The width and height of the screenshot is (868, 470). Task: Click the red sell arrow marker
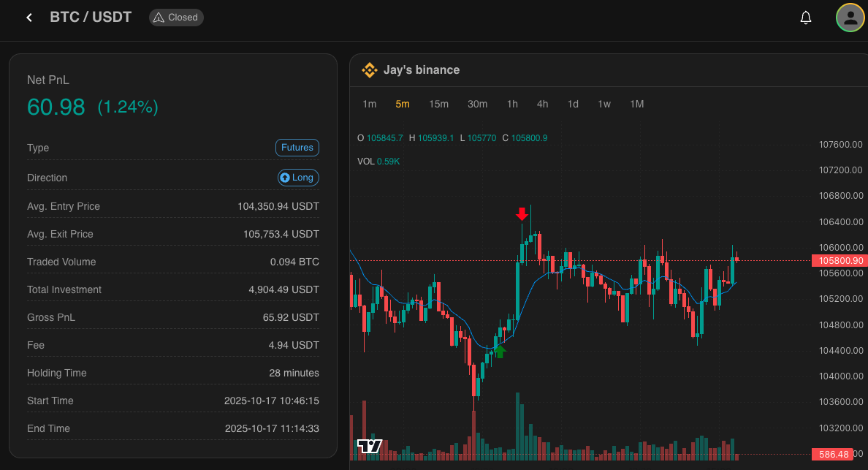522,213
